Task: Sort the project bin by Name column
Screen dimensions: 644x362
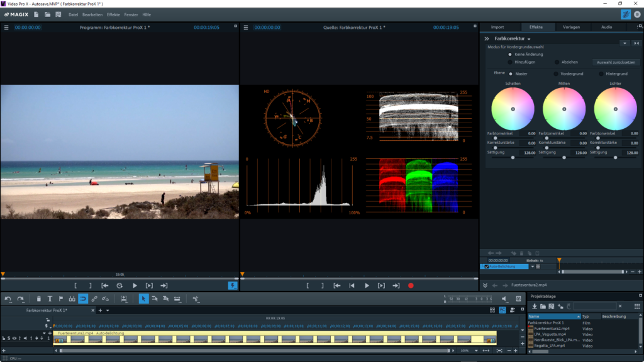Action: (x=554, y=317)
